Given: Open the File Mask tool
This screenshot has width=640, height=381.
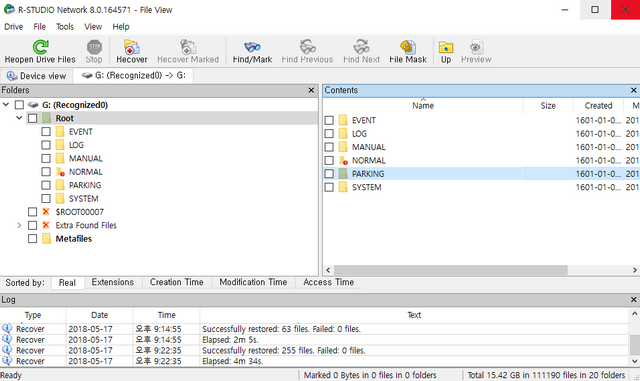Looking at the screenshot, I should coord(408,47).
